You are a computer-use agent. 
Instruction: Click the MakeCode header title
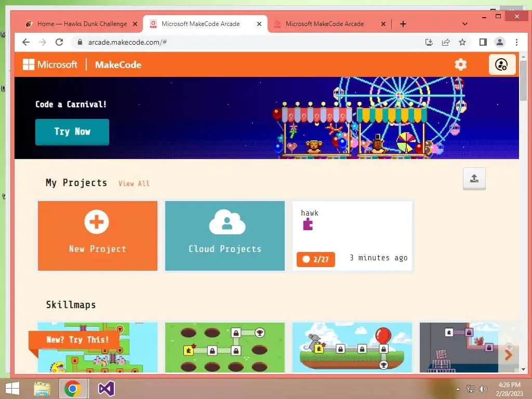point(118,65)
